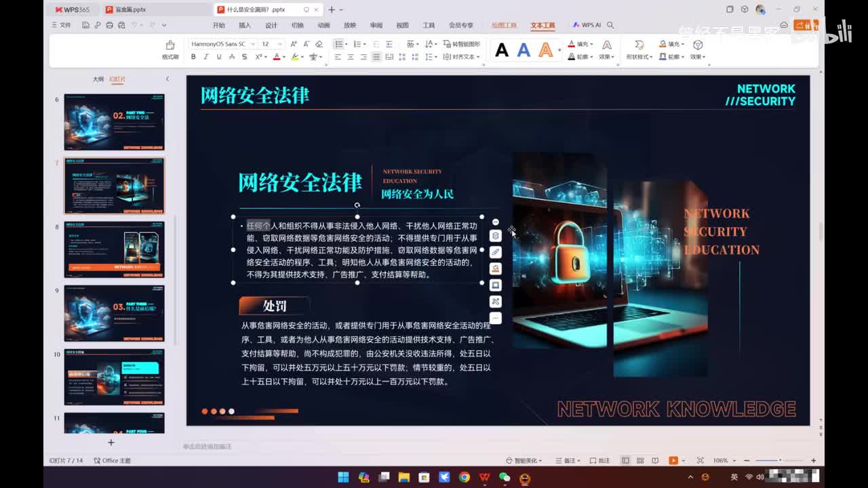
Task: Collapse slide panel with chevron arrow
Action: click(167, 79)
